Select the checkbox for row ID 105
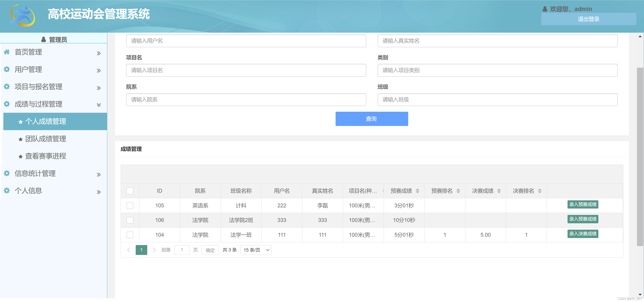This screenshot has width=644, height=302. click(x=130, y=205)
